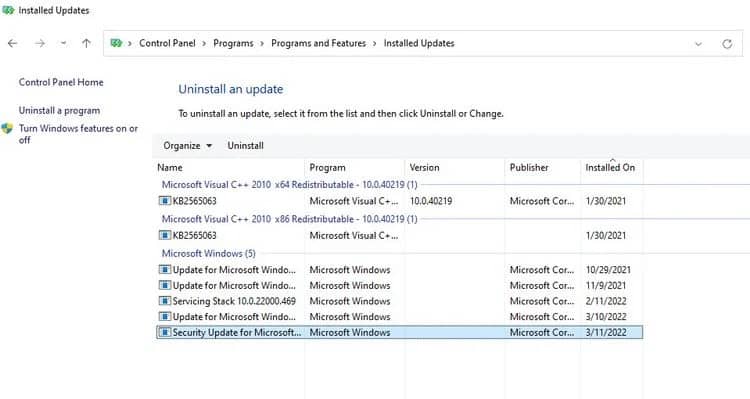Sort list by Installed On column header

[x=610, y=167]
